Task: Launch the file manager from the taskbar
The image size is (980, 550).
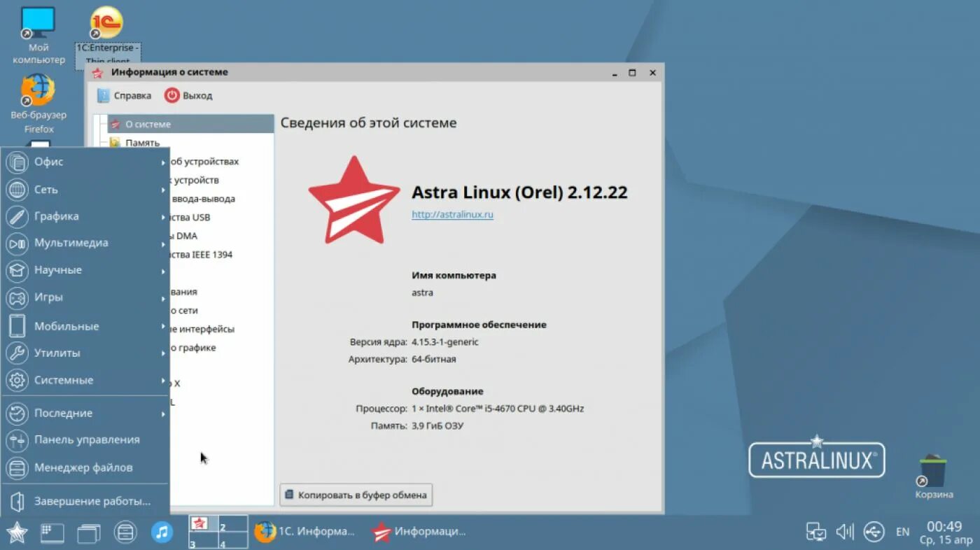Action: point(125,533)
